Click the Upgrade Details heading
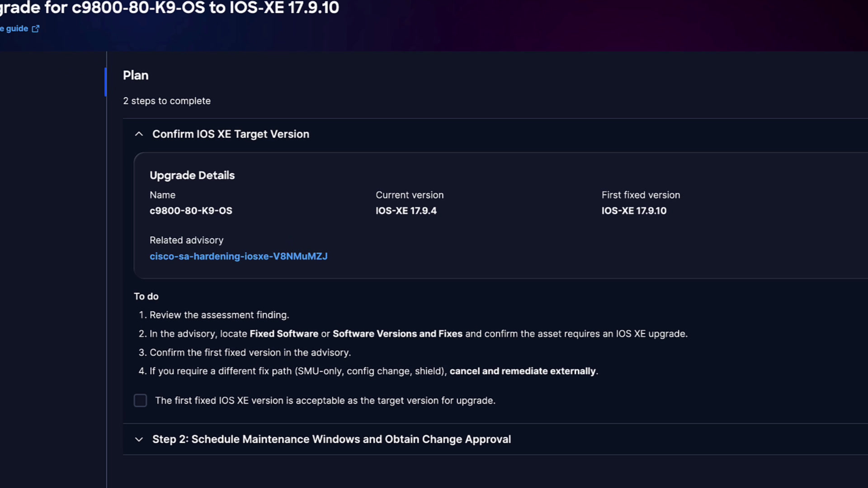Screen dimensions: 868x488 tap(192, 175)
